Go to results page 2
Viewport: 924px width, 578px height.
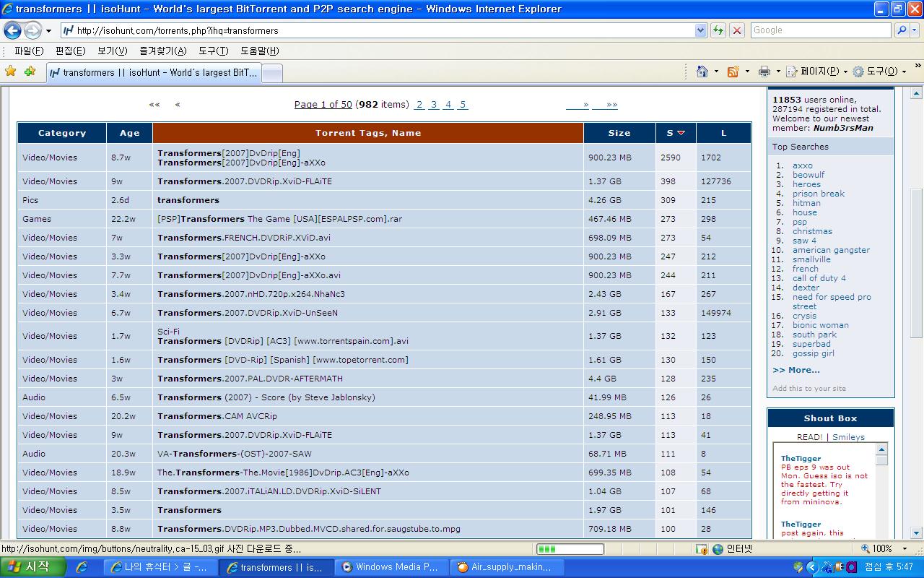(419, 105)
